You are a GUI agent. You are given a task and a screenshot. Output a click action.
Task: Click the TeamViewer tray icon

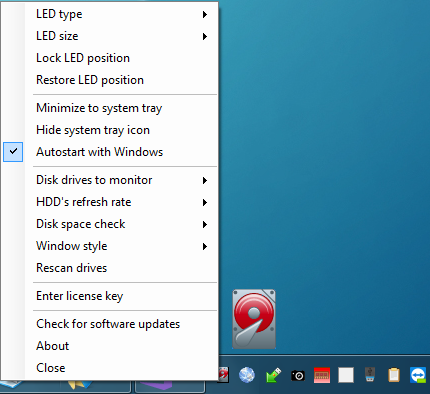(x=418, y=375)
